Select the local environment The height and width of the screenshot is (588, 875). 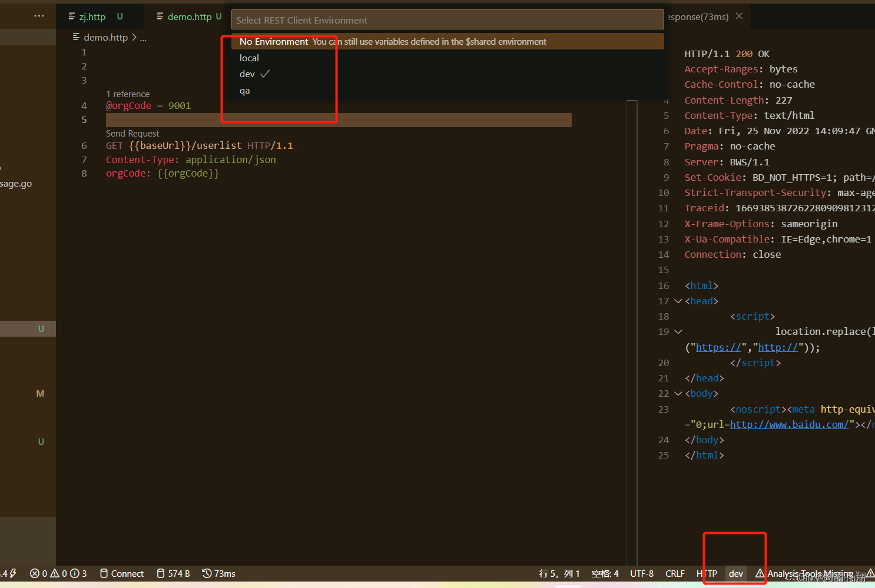249,58
